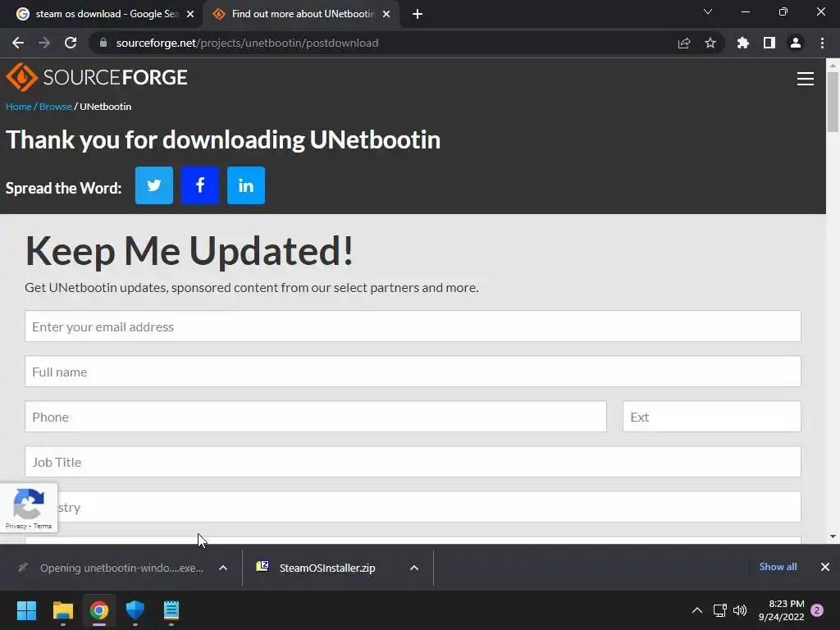The height and width of the screenshot is (630, 840).
Task: Focus the Full name field
Action: 413,372
